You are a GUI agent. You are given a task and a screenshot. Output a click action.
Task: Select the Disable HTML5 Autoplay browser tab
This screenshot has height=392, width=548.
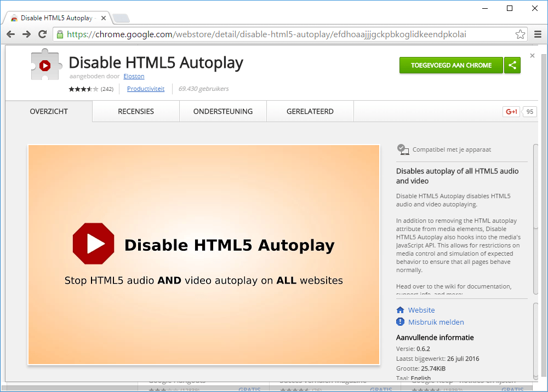tap(56, 18)
